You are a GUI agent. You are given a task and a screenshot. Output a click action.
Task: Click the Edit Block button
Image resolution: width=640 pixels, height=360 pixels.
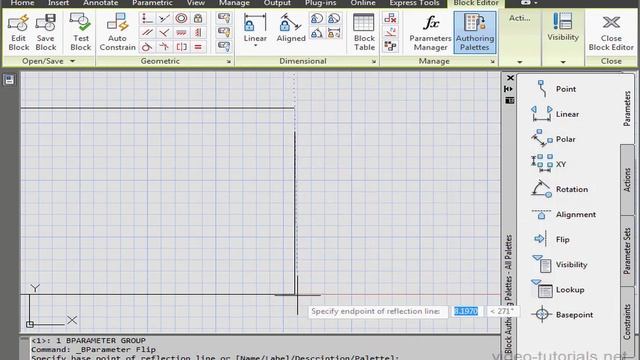18,33
